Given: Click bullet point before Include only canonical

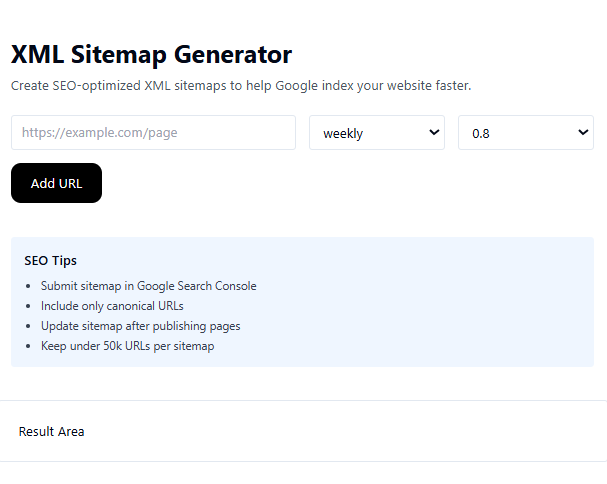Looking at the screenshot, I should pyautogui.click(x=27, y=306).
